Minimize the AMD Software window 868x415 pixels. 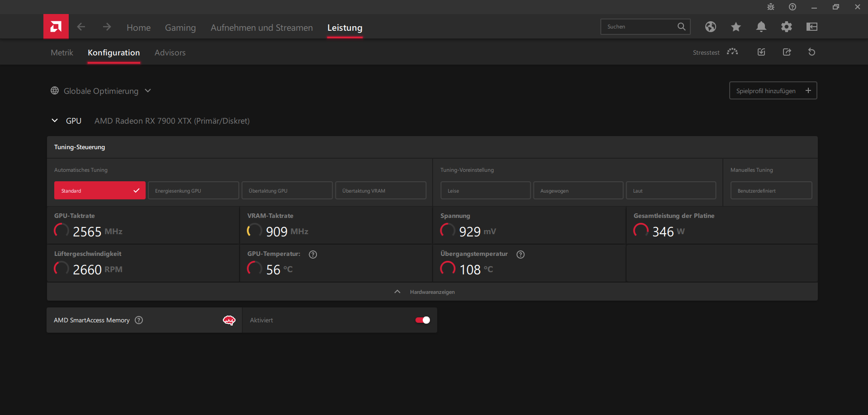(814, 7)
